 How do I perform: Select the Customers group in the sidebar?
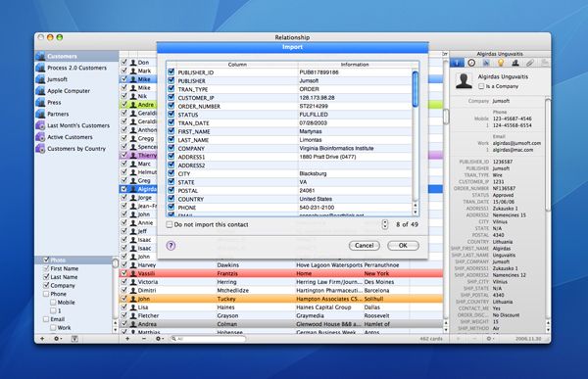(x=76, y=56)
